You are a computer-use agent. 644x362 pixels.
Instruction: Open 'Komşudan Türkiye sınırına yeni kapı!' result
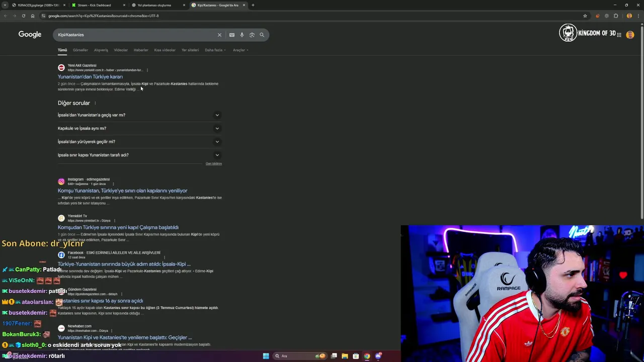118,227
